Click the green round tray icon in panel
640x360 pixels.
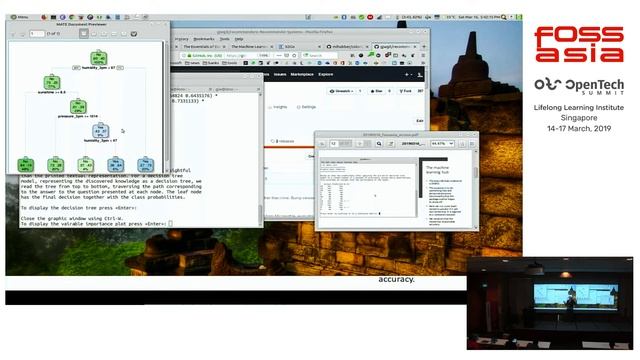361,17
